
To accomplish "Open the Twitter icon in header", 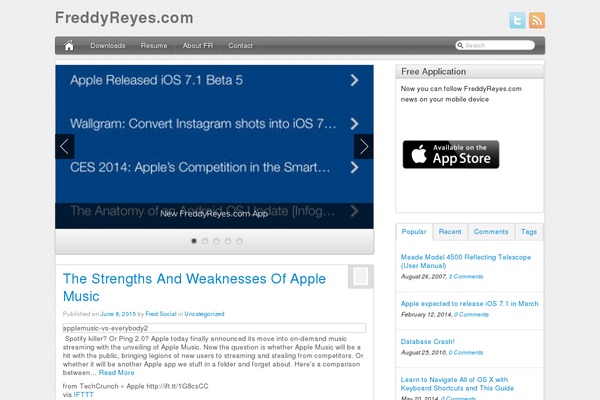I will [517, 20].
